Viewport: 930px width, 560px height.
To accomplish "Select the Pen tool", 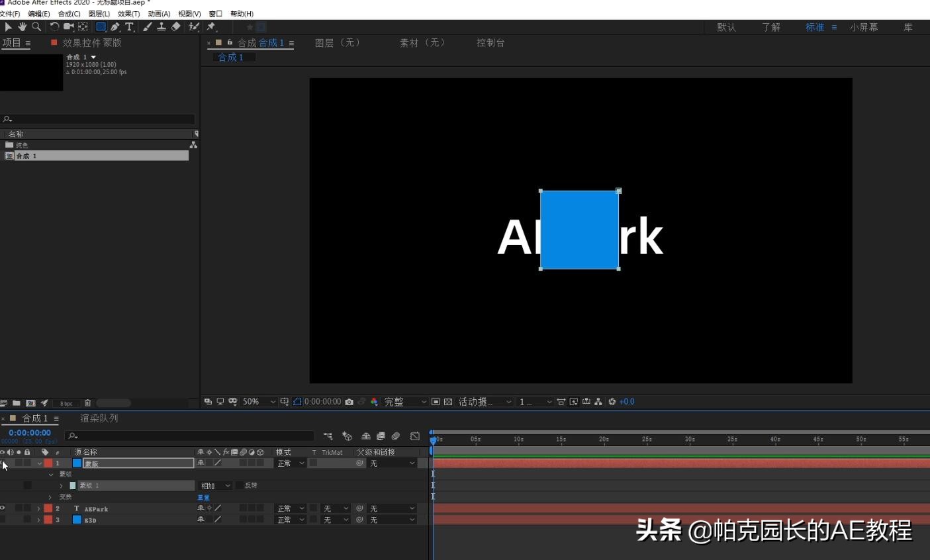I will pos(114,26).
